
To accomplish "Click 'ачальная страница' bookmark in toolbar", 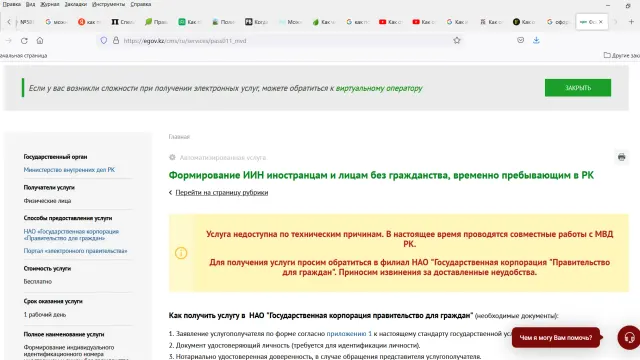I will click(x=24, y=56).
